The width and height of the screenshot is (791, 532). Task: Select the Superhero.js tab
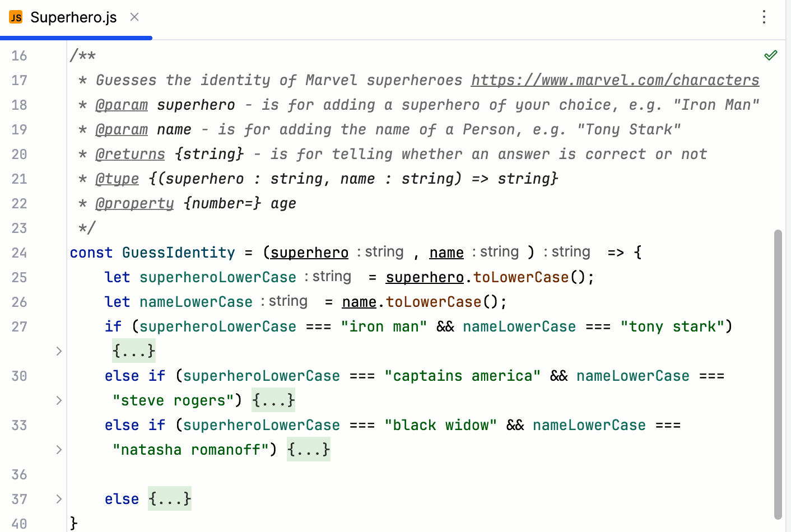click(x=73, y=17)
